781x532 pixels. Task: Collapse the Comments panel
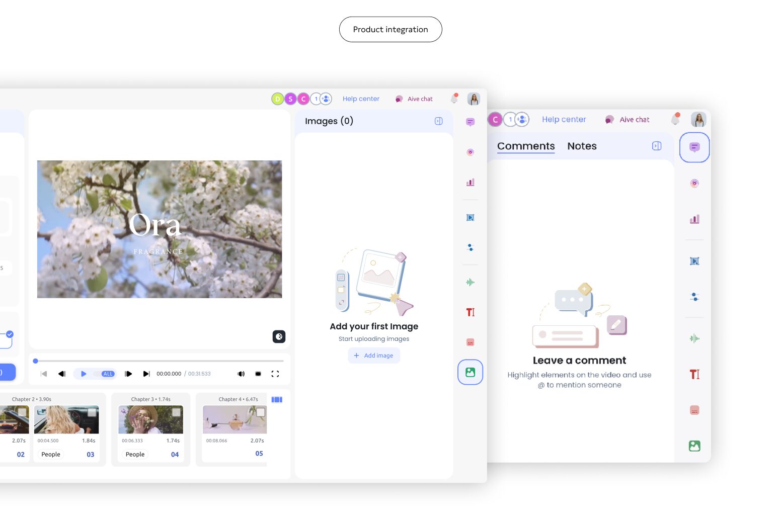pyautogui.click(x=657, y=146)
